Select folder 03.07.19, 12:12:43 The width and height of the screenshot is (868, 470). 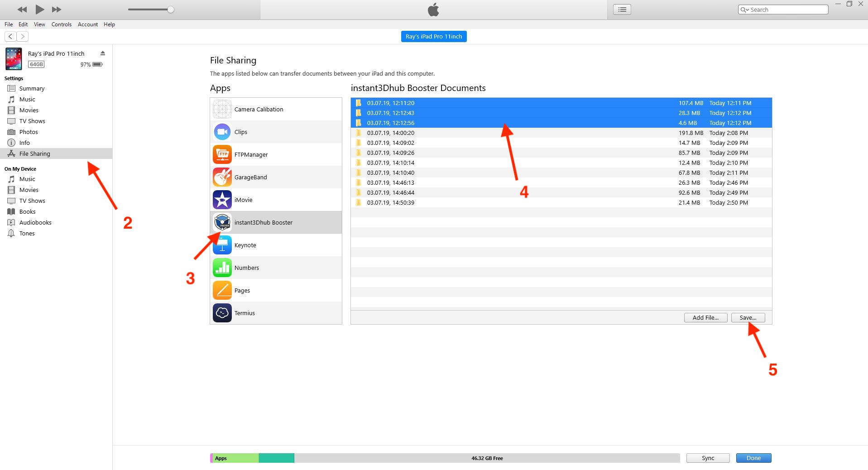(561, 113)
